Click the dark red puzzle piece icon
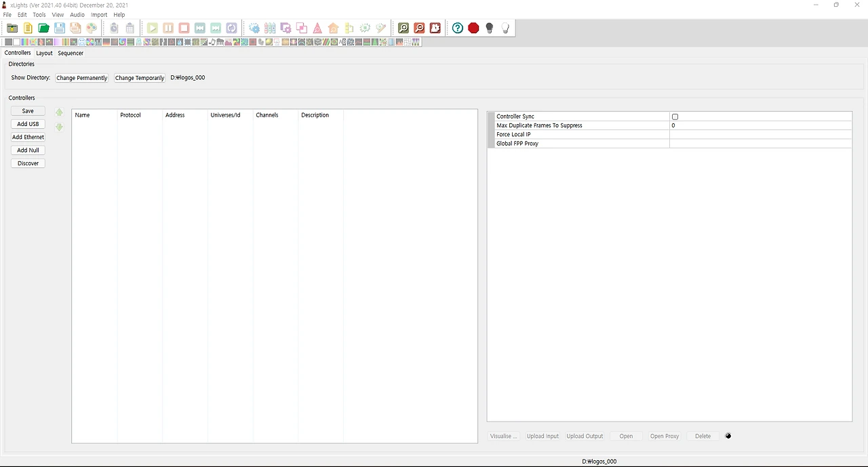Viewport: 868px width, 467px height. point(435,28)
